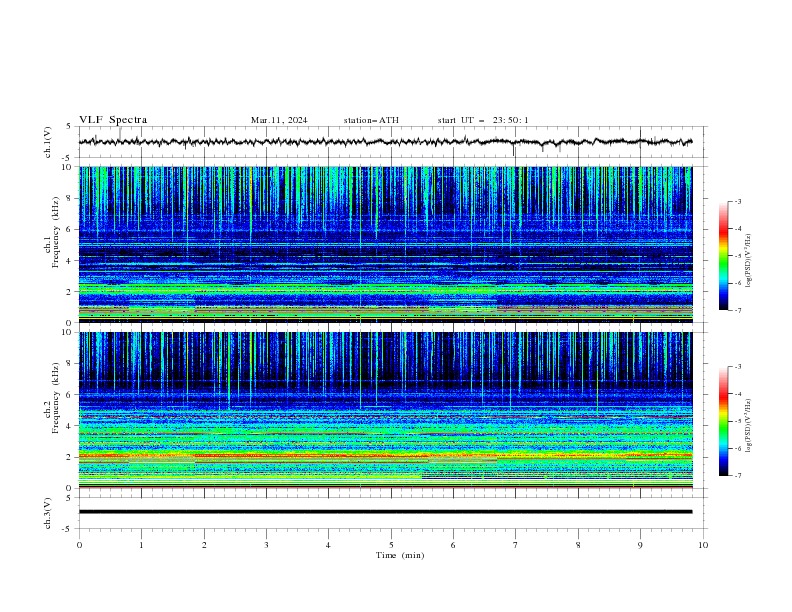Click the "ch.3(V)" axis label

tap(48, 513)
